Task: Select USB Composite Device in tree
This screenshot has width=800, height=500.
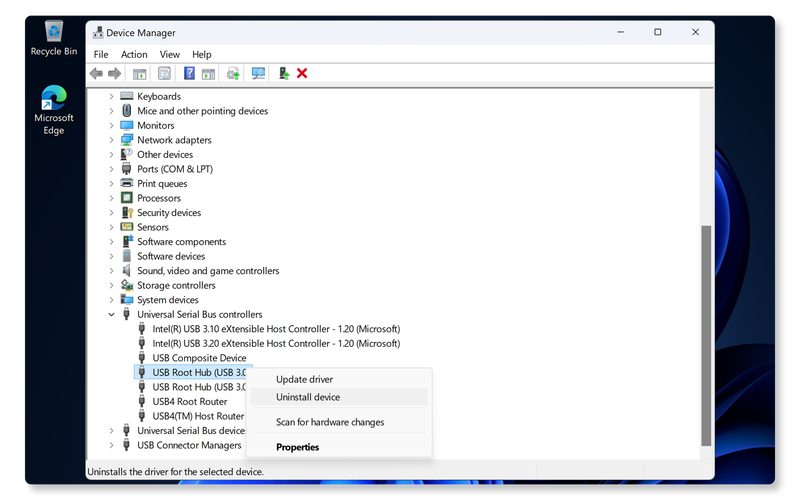Action: click(x=199, y=358)
